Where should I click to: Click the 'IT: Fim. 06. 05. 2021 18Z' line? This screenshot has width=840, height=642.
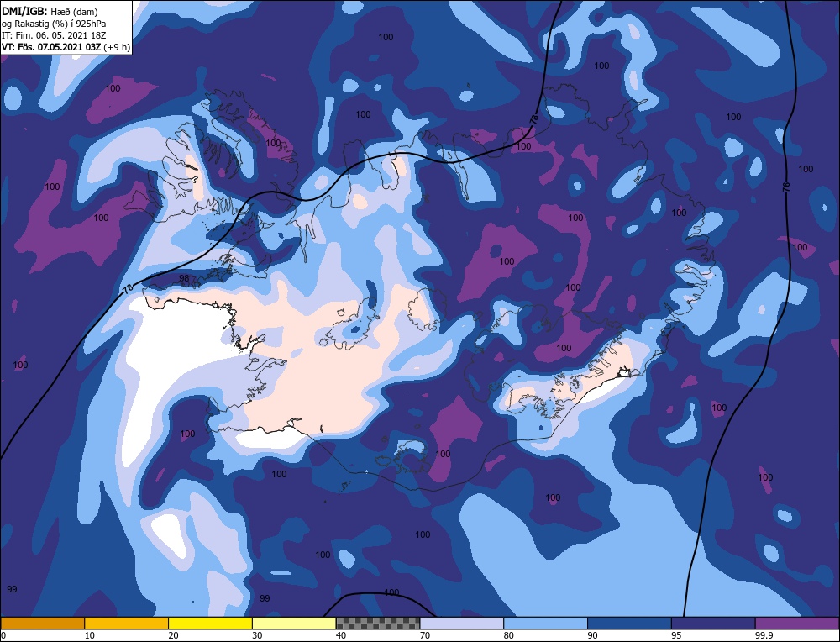click(x=54, y=35)
